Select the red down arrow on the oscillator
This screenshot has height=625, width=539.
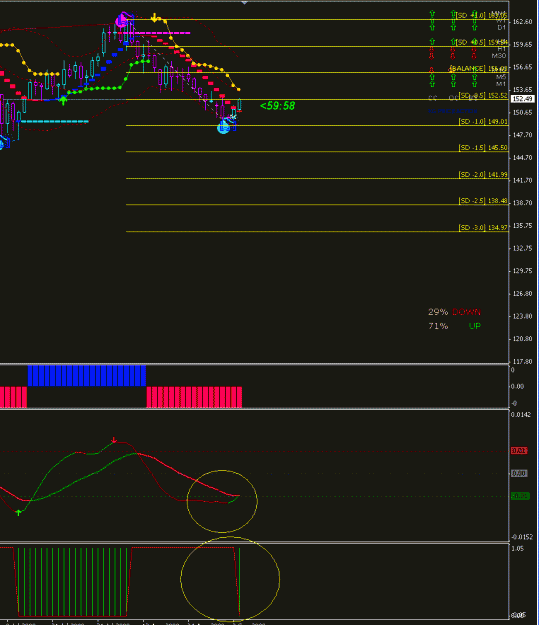pos(114,440)
